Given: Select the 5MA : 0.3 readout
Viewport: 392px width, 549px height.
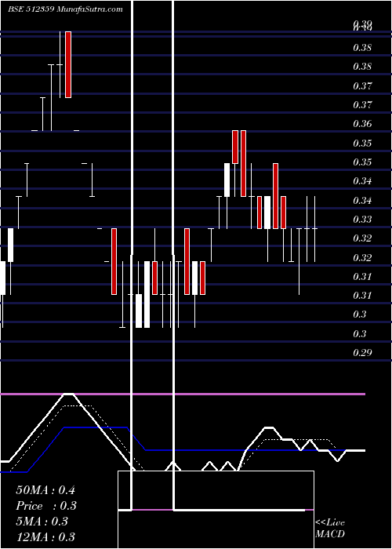Looking at the screenshot, I should 42,522.
